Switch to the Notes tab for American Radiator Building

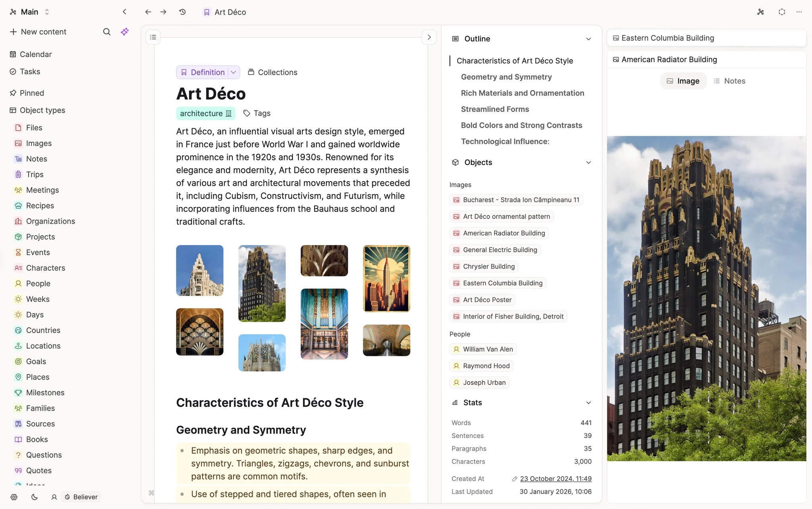[x=730, y=81]
